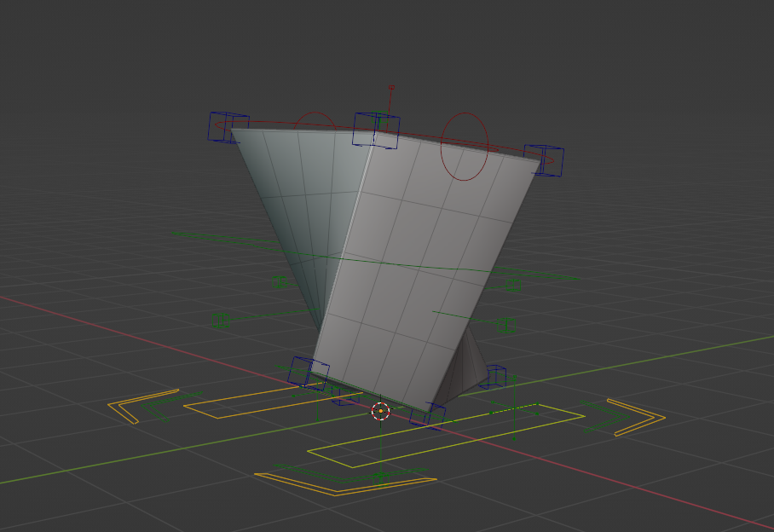The width and height of the screenshot is (774, 532).
Task: Click the small red square atop the vertical line
Action: [x=391, y=87]
